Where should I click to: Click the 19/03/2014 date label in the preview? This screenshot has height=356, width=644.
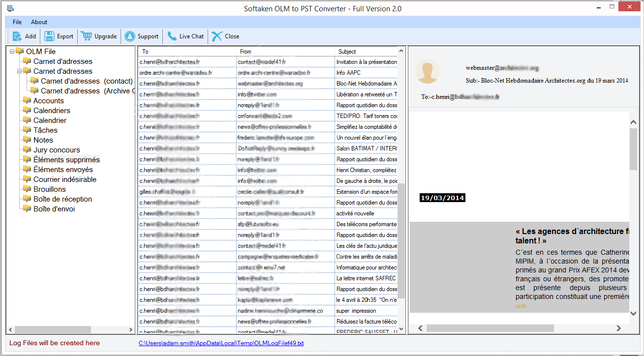tap(442, 198)
